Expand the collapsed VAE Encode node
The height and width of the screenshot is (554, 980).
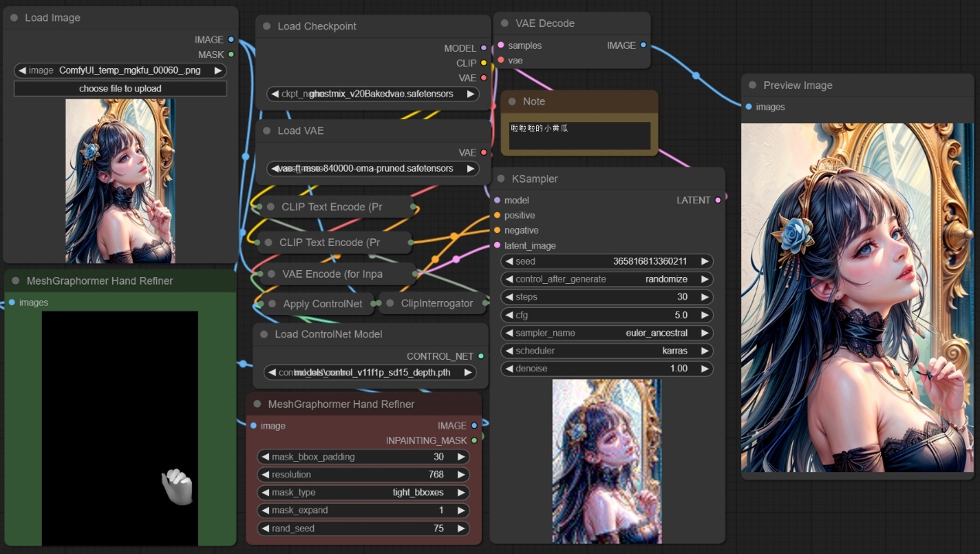tap(271, 274)
